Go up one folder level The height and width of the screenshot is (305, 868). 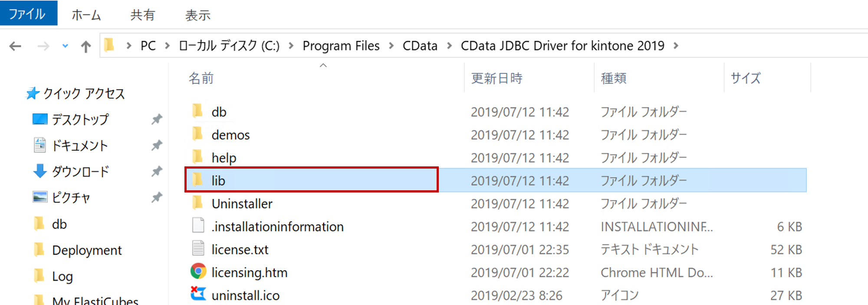(86, 46)
